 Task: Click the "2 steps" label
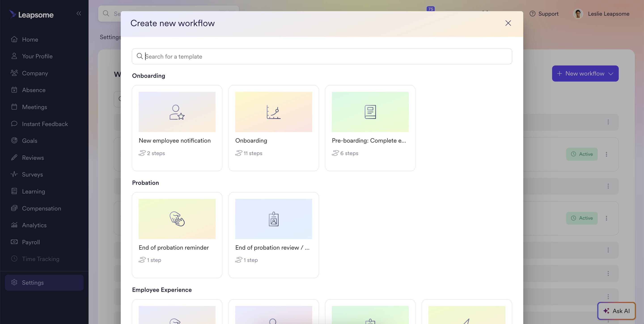click(156, 153)
